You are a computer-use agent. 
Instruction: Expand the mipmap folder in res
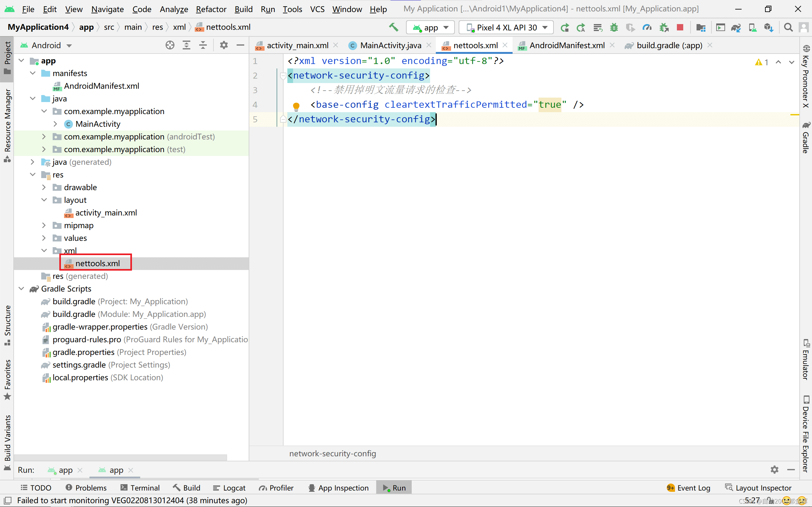[x=44, y=225]
